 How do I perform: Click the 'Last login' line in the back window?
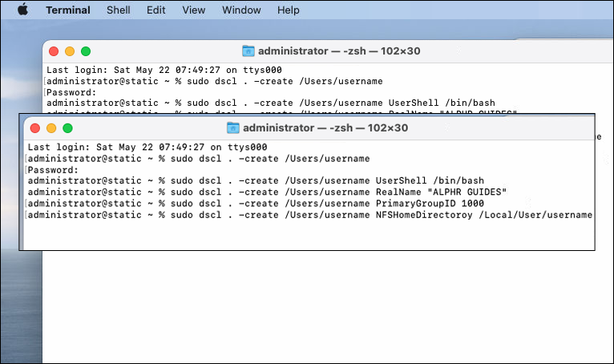164,70
